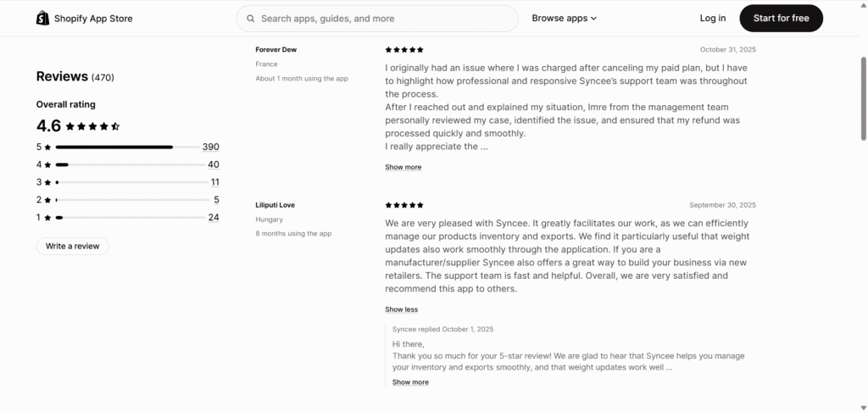
Task: Expand Forever Dew's review with Show more
Action: click(403, 167)
